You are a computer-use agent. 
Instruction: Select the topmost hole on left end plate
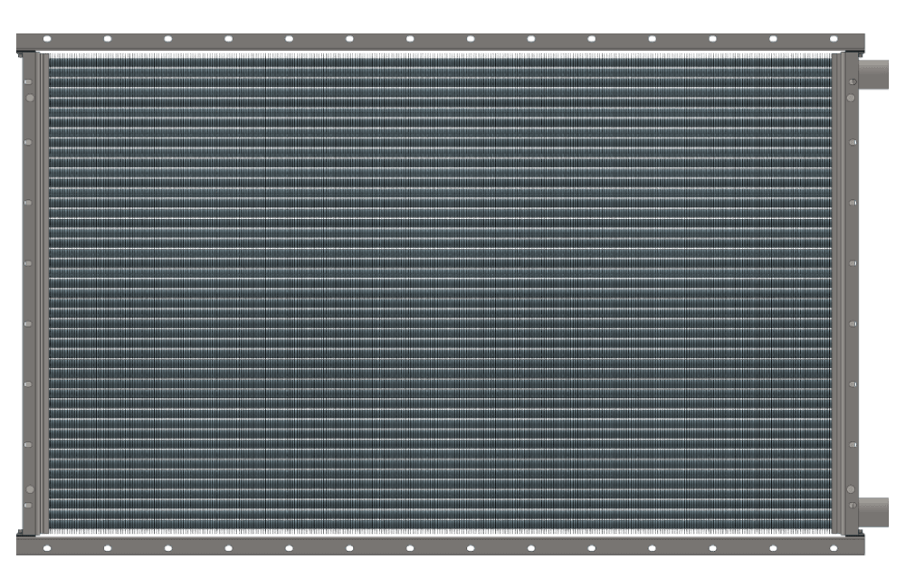point(29,81)
